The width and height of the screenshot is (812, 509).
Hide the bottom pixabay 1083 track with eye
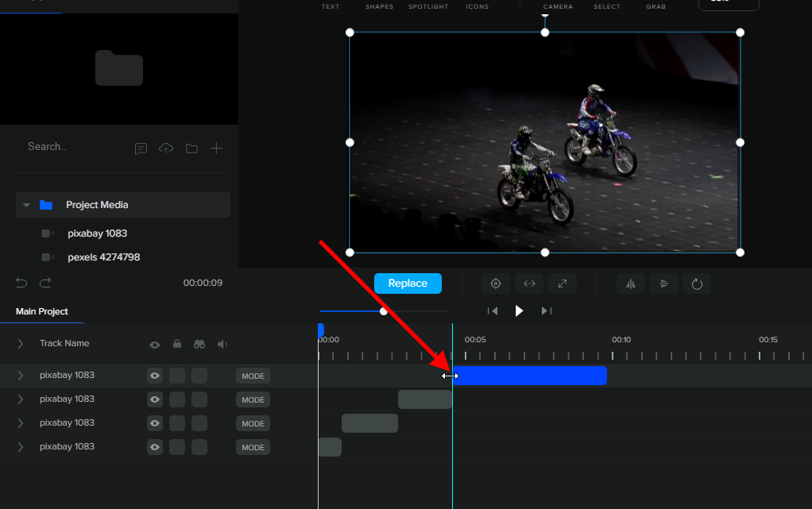pyautogui.click(x=155, y=447)
